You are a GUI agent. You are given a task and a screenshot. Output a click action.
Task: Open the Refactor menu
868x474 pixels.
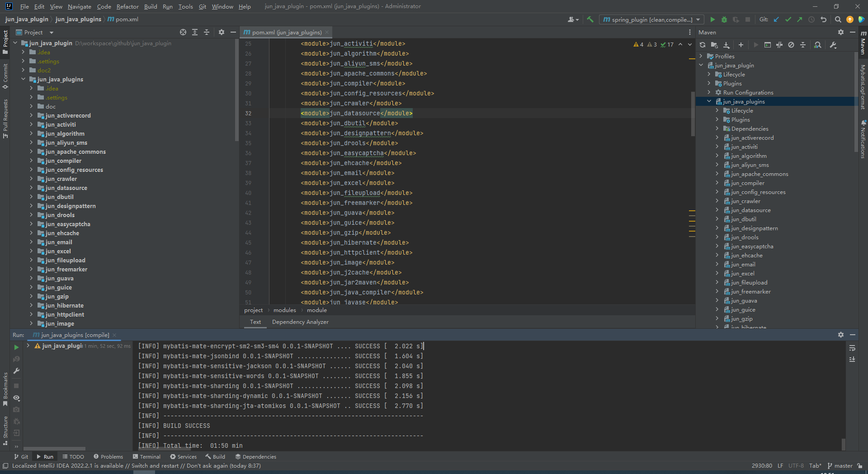click(x=127, y=6)
